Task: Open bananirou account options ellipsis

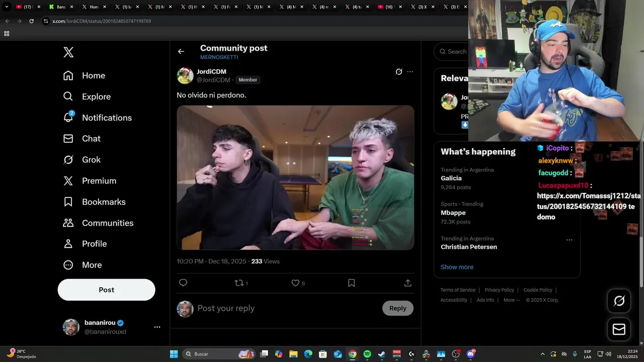Action: coord(157,327)
